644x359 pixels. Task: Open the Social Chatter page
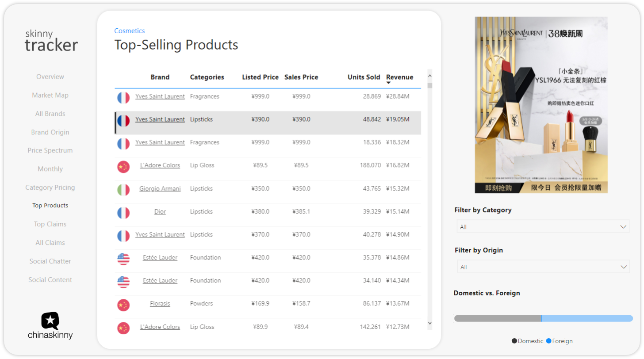tap(50, 261)
